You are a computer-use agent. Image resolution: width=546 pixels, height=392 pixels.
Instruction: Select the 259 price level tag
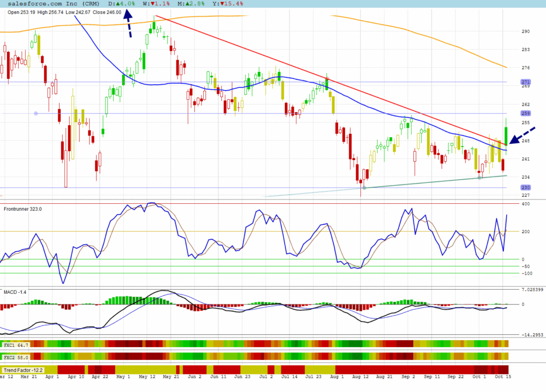pyautogui.click(x=525, y=114)
